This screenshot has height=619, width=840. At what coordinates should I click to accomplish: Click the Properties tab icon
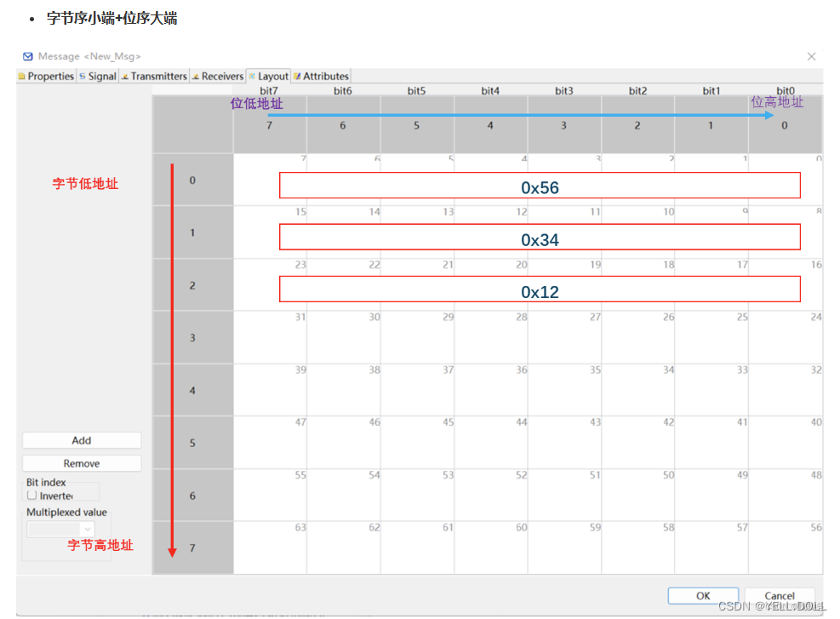tap(22, 76)
